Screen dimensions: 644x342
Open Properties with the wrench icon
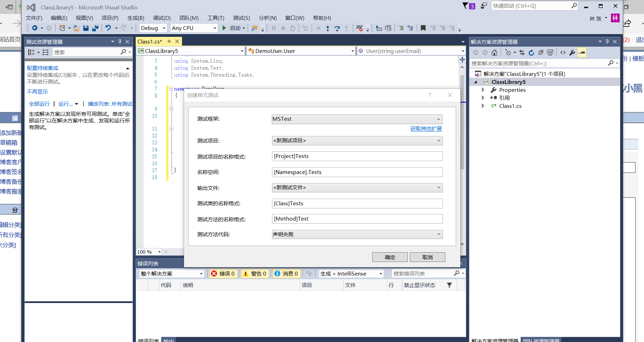(x=572, y=53)
